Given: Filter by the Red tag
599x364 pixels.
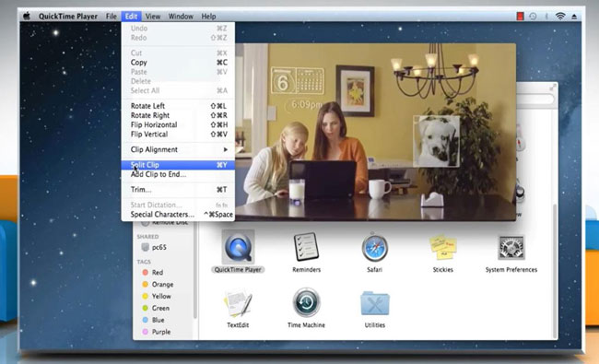Looking at the screenshot, I should [153, 273].
